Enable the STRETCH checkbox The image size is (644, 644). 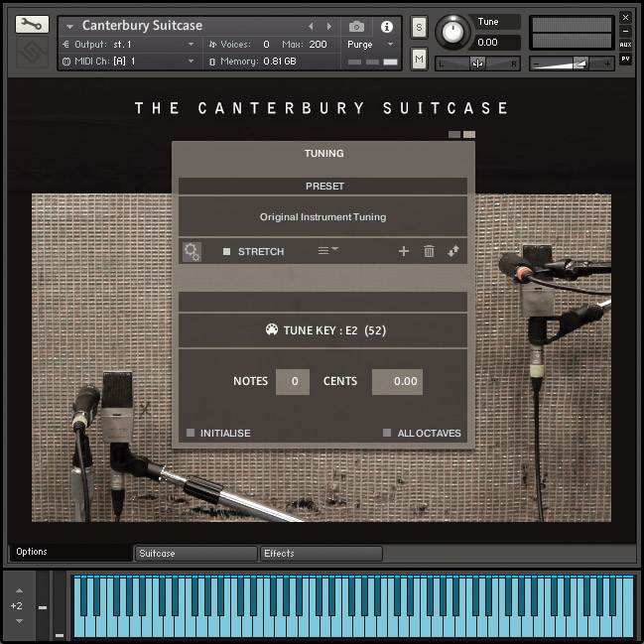click(226, 251)
